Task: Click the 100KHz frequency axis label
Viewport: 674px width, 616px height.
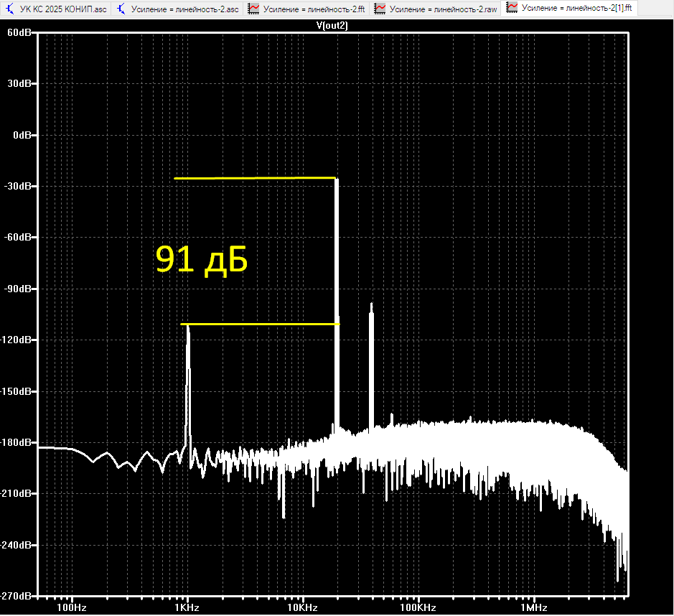Action: tap(418, 607)
